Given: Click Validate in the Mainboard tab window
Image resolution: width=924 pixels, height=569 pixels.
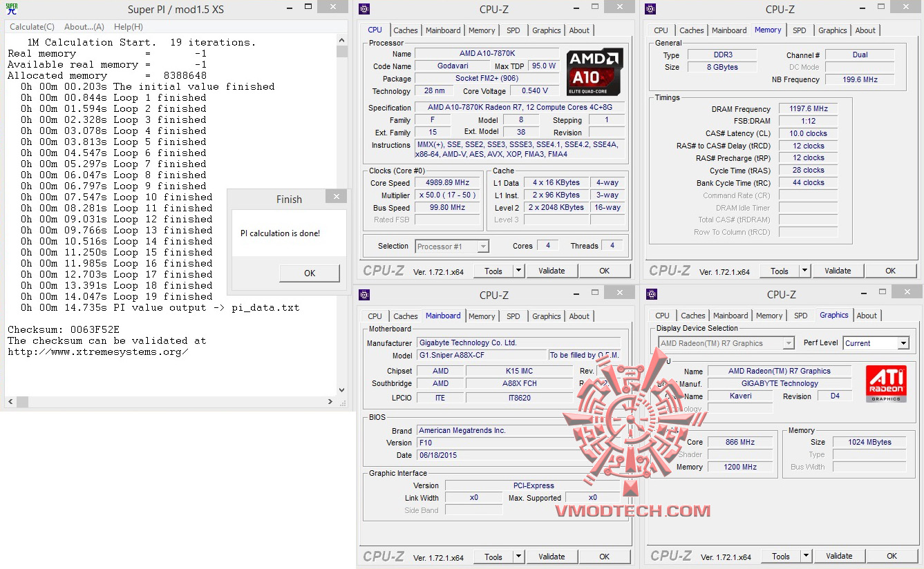Looking at the screenshot, I should coord(551,557).
